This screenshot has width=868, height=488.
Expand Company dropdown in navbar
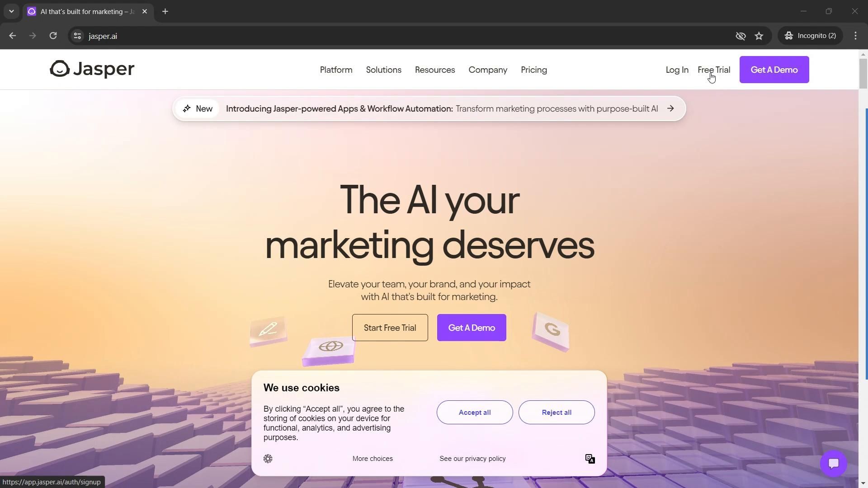point(489,70)
